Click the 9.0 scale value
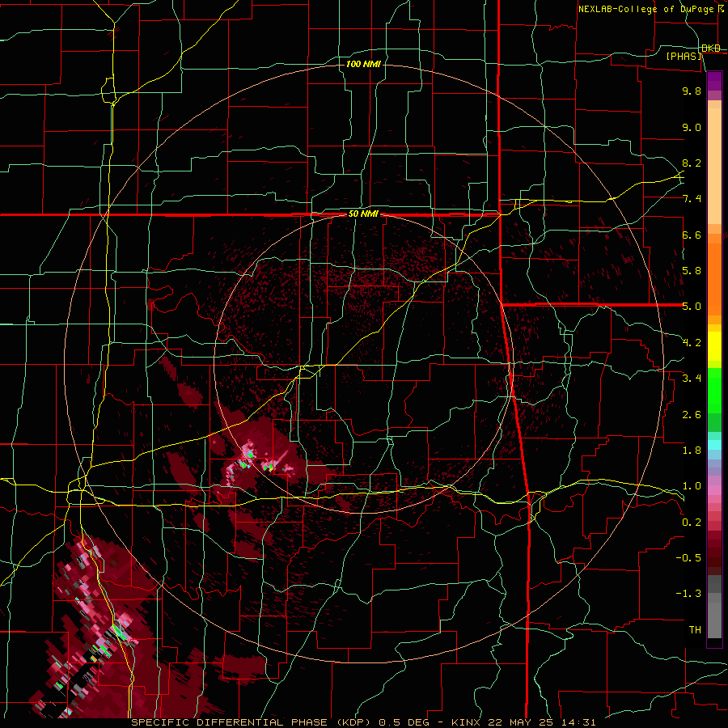The width and height of the screenshot is (728, 728). coord(692,128)
